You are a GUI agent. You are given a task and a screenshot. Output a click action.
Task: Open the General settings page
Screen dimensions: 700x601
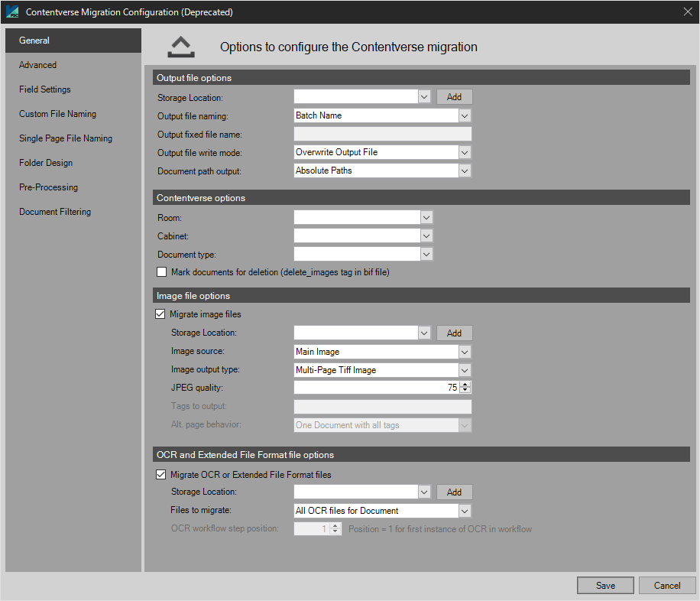pos(73,41)
